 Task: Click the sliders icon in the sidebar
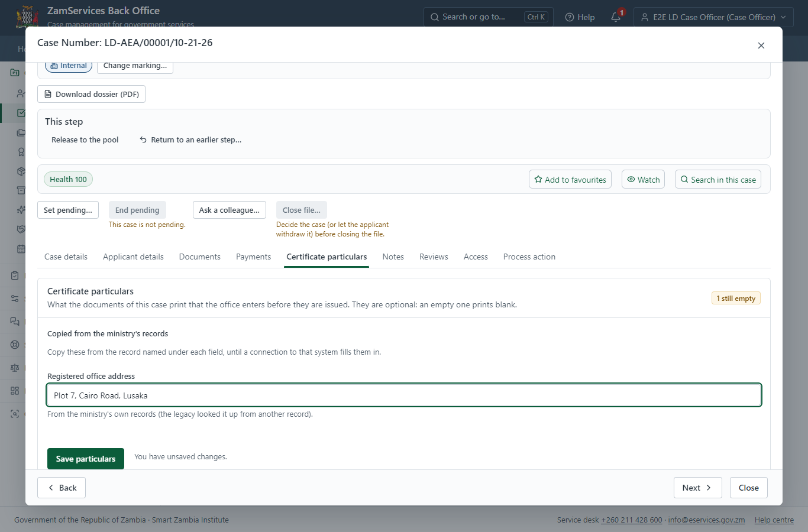click(15, 299)
